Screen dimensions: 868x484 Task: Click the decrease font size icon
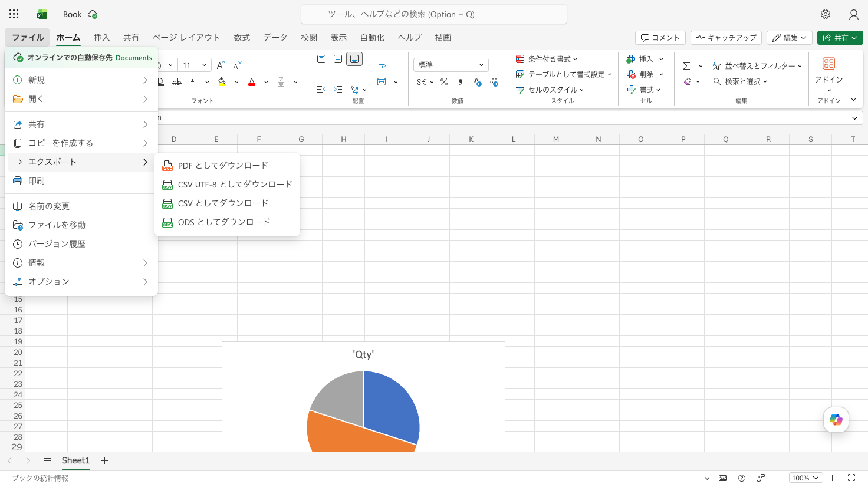(237, 65)
